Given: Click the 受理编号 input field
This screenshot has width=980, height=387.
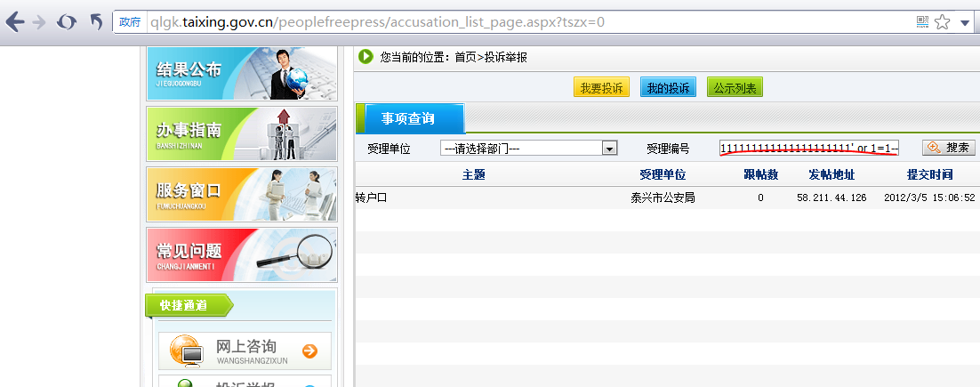Looking at the screenshot, I should click(x=808, y=149).
